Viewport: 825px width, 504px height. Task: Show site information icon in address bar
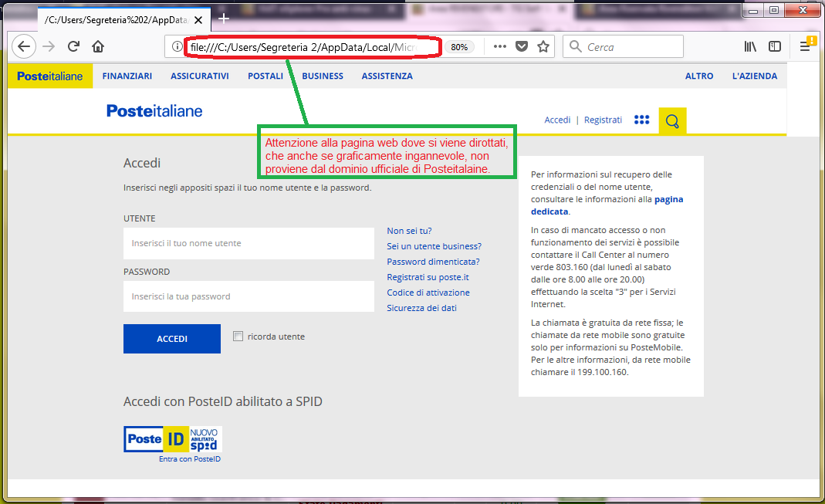[178, 47]
